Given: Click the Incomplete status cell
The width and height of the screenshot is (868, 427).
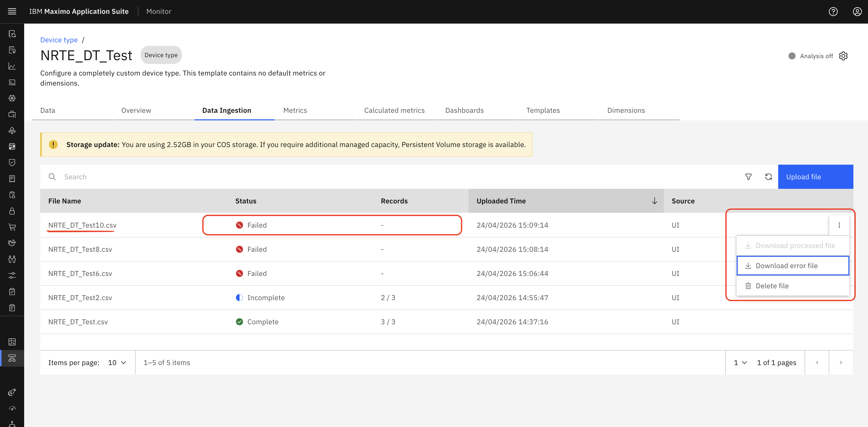Looking at the screenshot, I should click(260, 298).
